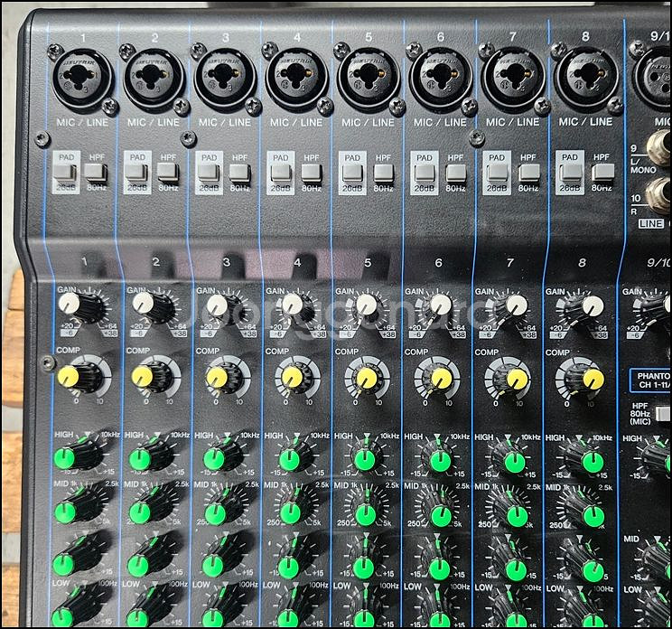This screenshot has height=629, width=672.
Task: Click the channel 1 white GAIN knob
Action: [71, 305]
